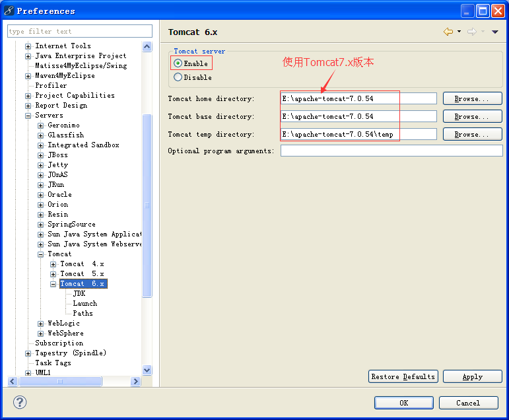Maximize the Preferences window

[x=483, y=11]
